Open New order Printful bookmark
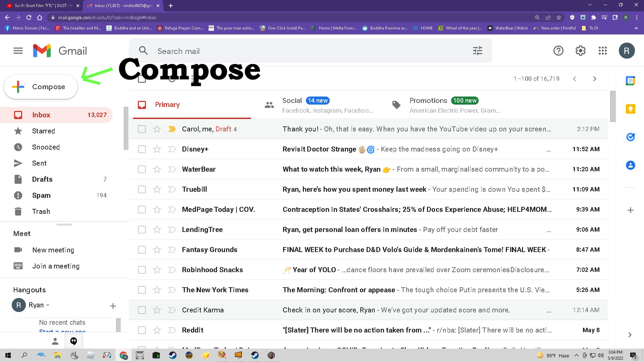 tap(554, 28)
